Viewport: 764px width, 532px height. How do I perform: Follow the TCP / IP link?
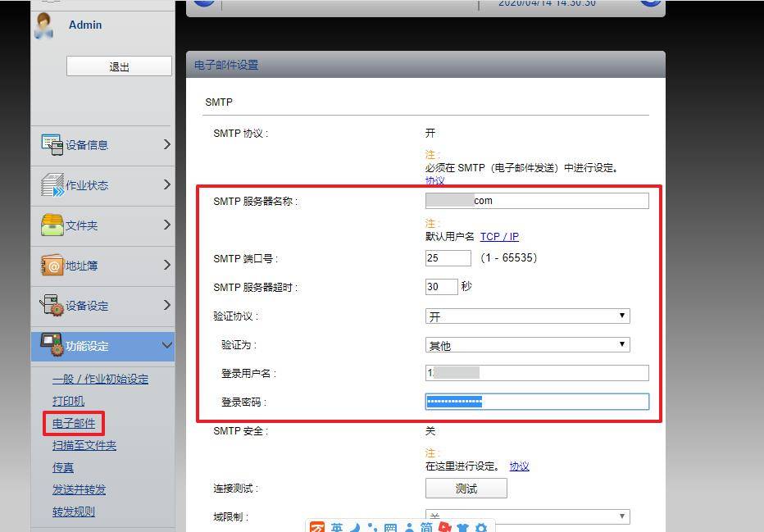(499, 237)
